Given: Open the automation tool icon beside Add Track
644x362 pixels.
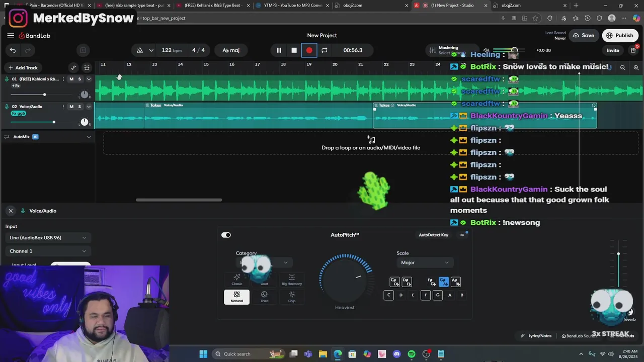Looking at the screenshot, I should (73, 68).
